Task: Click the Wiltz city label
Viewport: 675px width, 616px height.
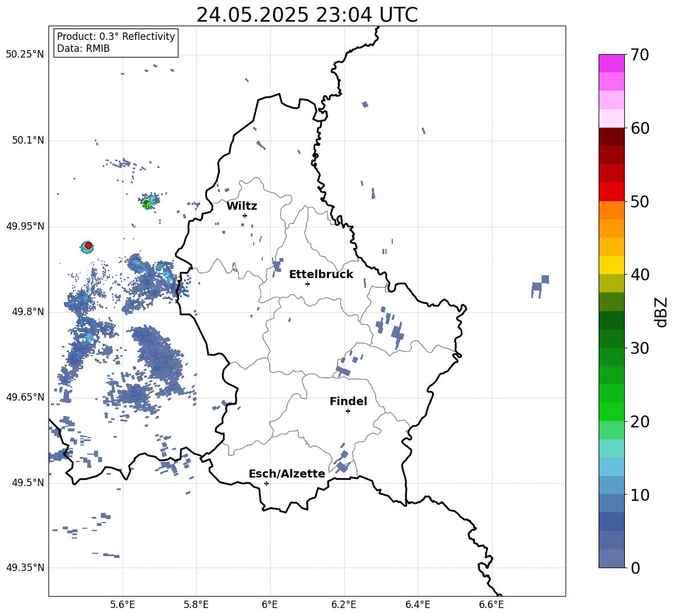Action: [242, 206]
